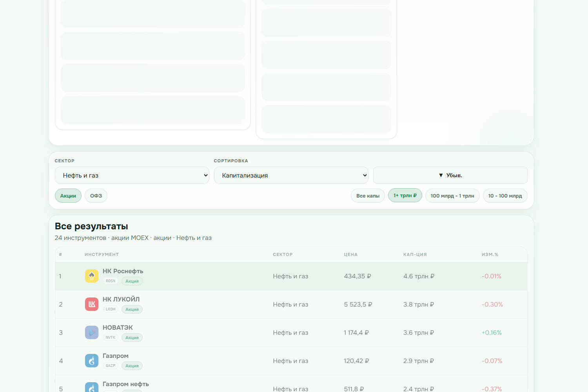Click the capitalization value 2.9 трлн ₽
Screen dimensions: 588x392
click(x=419, y=361)
